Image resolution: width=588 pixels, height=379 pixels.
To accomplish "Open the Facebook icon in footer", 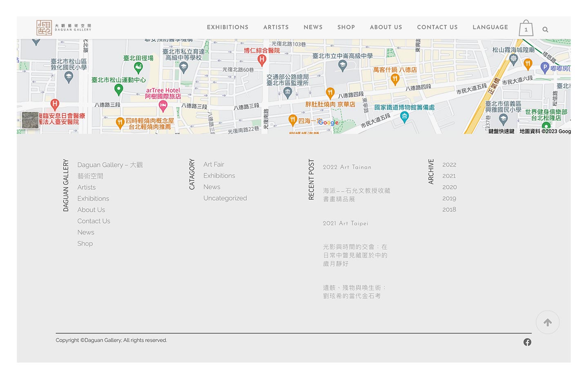I will 527,342.
